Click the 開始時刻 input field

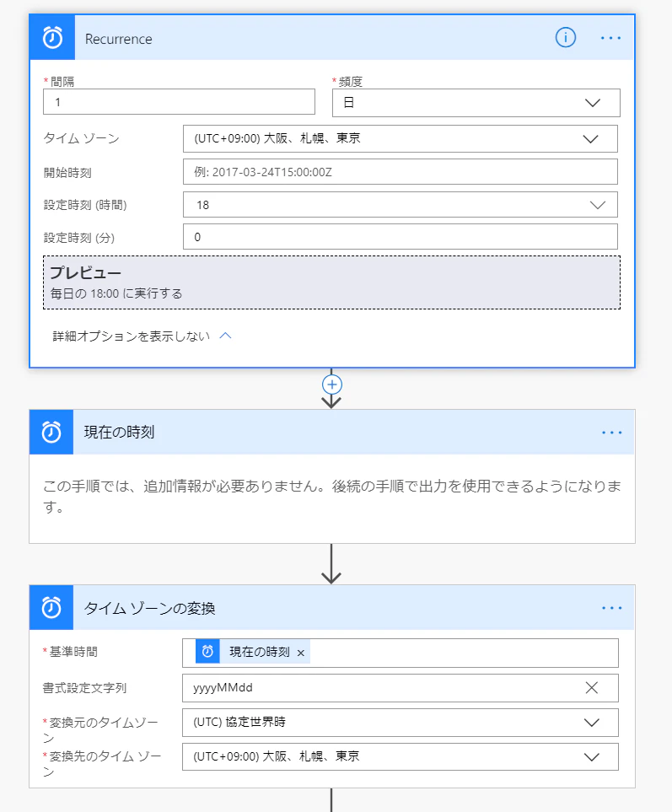(x=401, y=172)
